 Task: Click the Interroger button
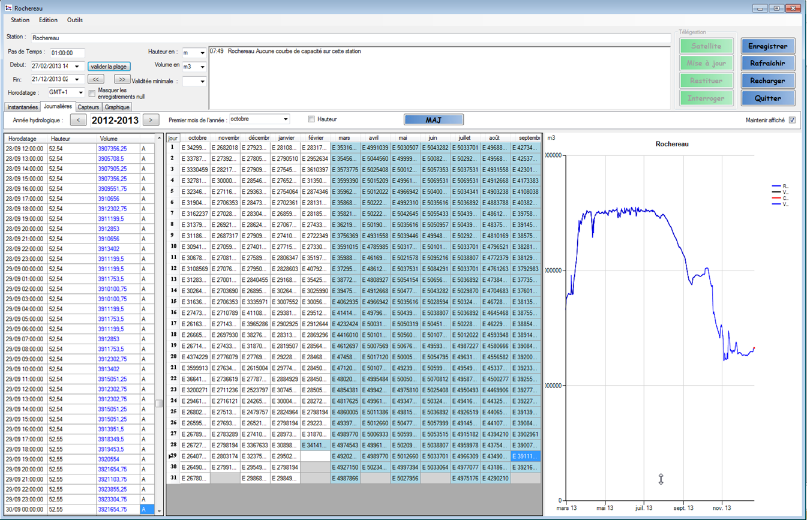click(x=706, y=98)
